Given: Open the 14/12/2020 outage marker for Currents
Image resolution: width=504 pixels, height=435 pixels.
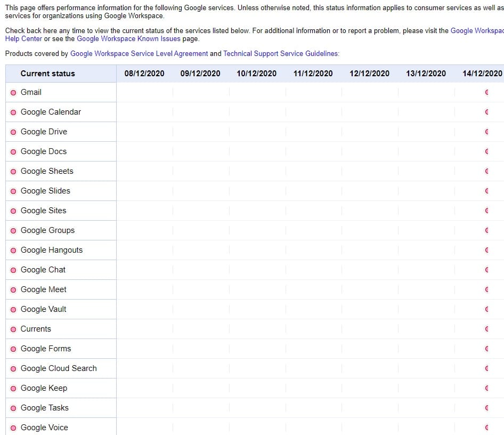Looking at the screenshot, I should pyautogui.click(x=486, y=329).
